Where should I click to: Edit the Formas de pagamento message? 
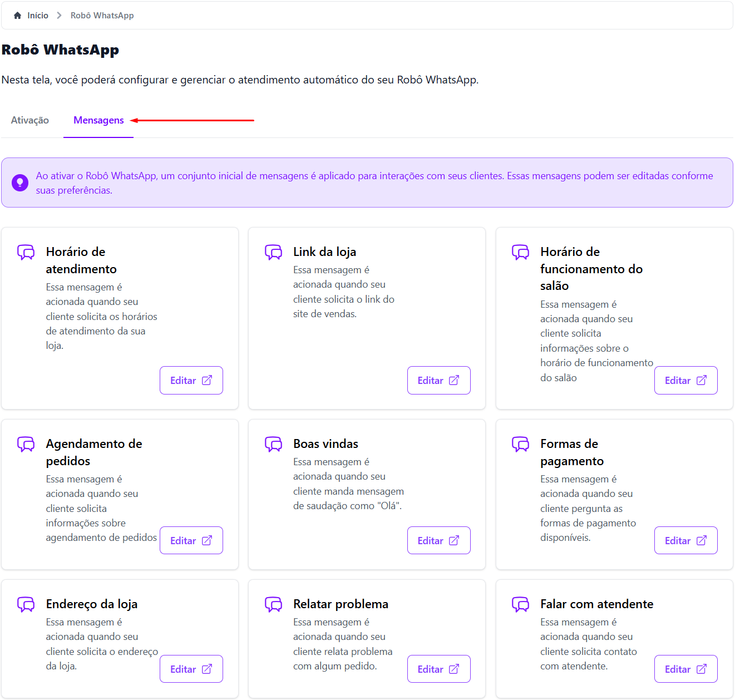coord(685,541)
